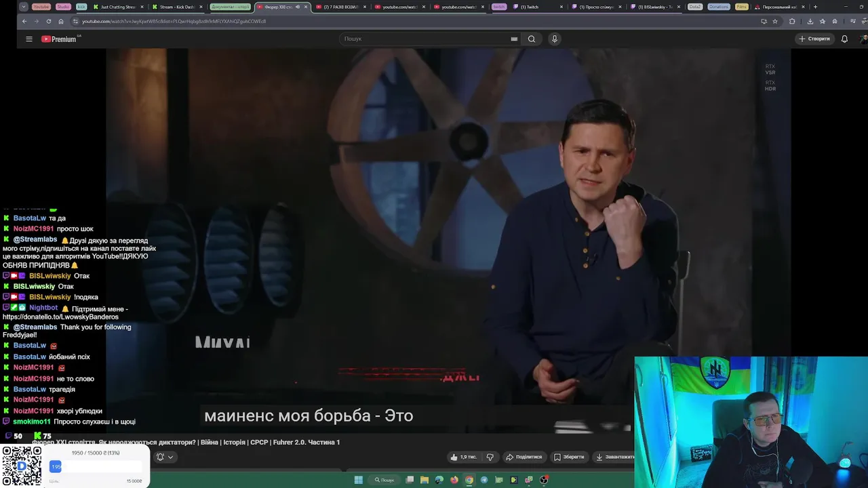Bookmark this page with the star

(x=775, y=21)
